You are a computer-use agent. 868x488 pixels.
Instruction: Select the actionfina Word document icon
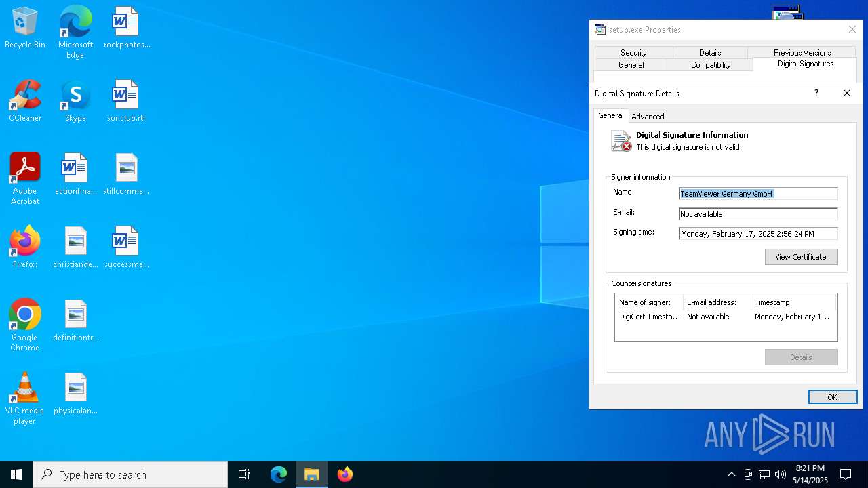pyautogui.click(x=75, y=174)
